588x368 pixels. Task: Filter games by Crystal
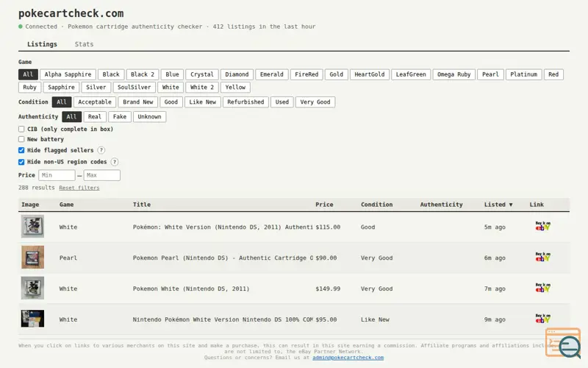click(201, 74)
